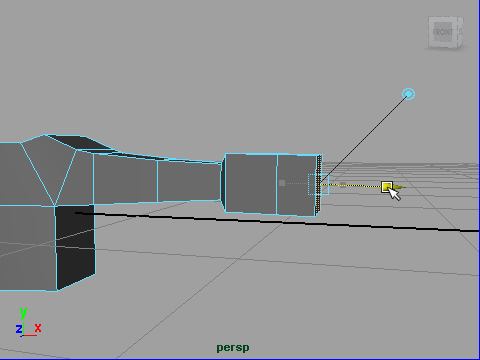Select the narrow neck face next to the cylinder
This screenshot has width=480, height=360.
click(x=189, y=181)
